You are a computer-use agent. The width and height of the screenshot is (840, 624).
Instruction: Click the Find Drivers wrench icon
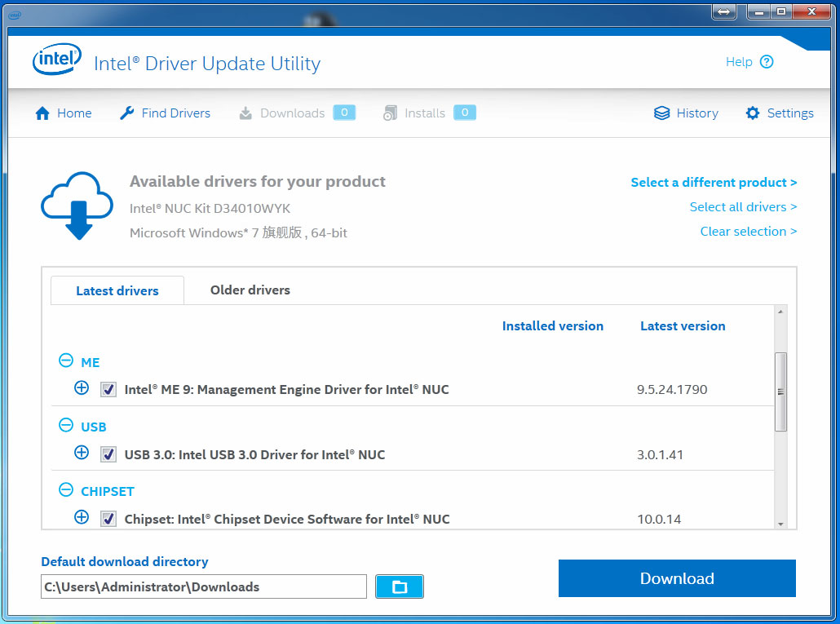[x=127, y=113]
